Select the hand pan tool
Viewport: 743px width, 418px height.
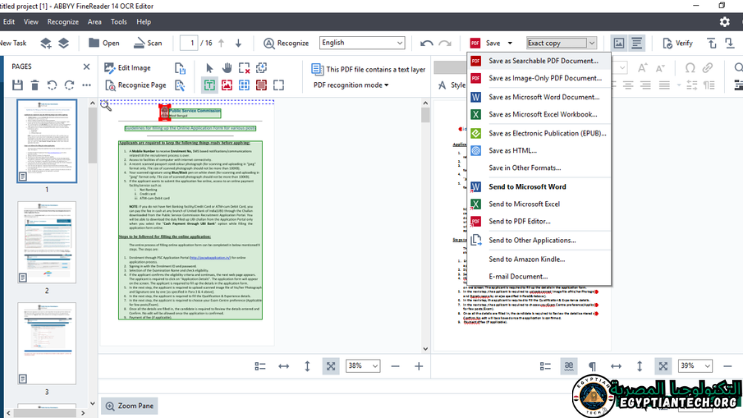[227, 68]
